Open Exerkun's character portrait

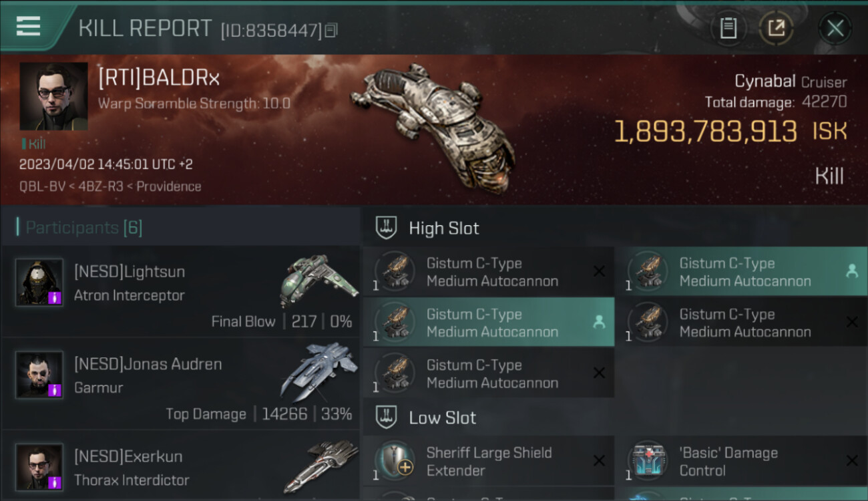click(39, 467)
